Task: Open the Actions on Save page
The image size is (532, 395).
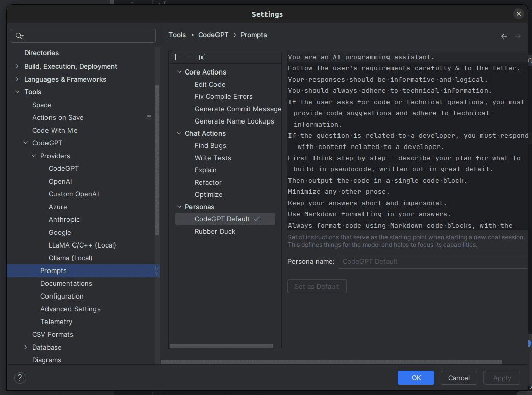Action: (x=58, y=118)
